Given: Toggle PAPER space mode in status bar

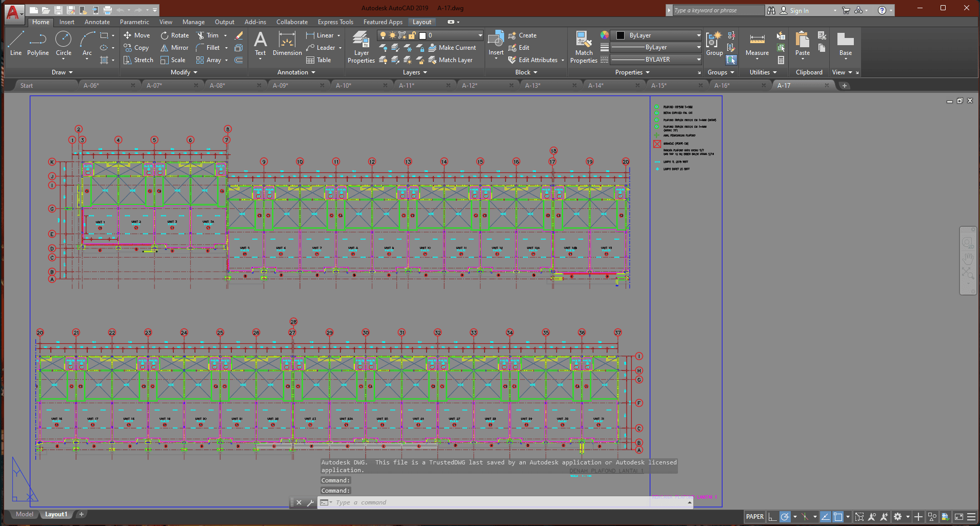Looking at the screenshot, I should tap(754, 517).
